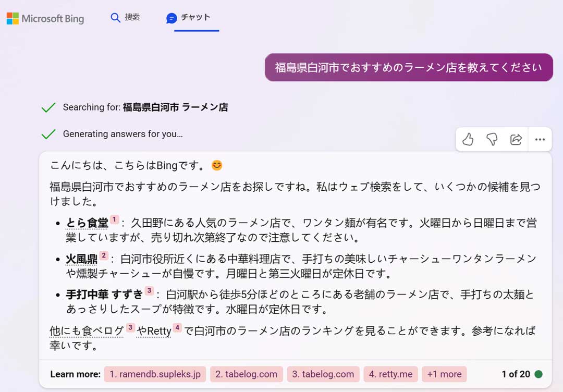Click the chat bubble icon
Screen dimensions: 563x392
click(x=172, y=18)
